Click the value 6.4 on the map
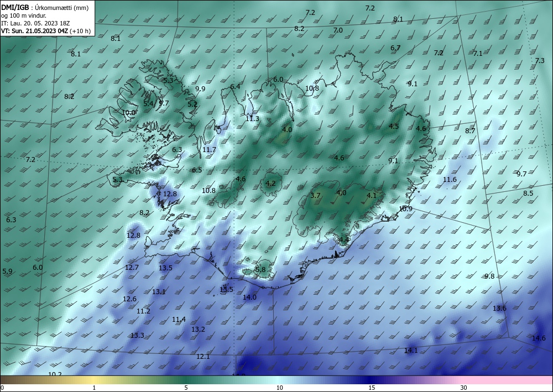 [235, 87]
